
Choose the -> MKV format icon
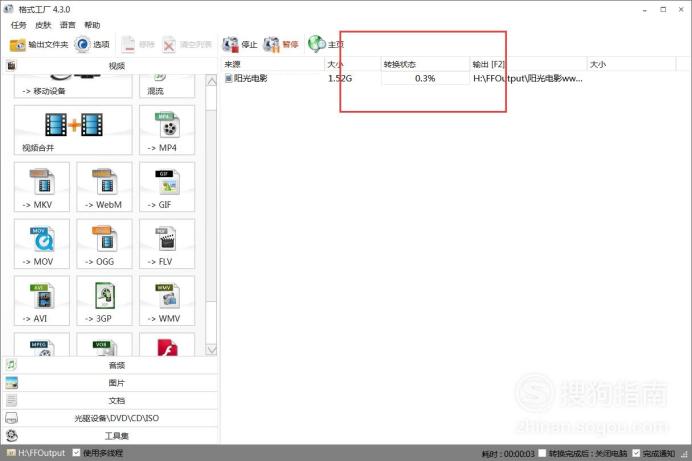(41, 187)
